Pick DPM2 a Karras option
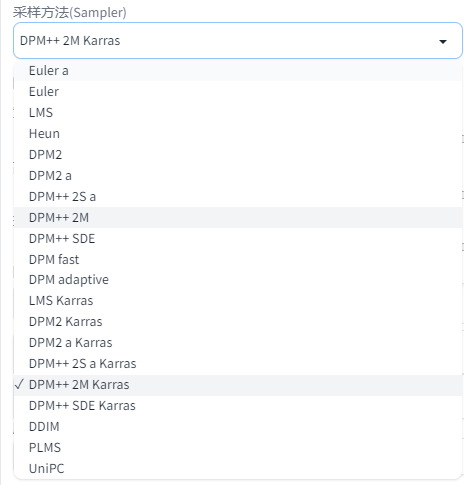Screen dimensions: 464x485 (x=238, y=343)
